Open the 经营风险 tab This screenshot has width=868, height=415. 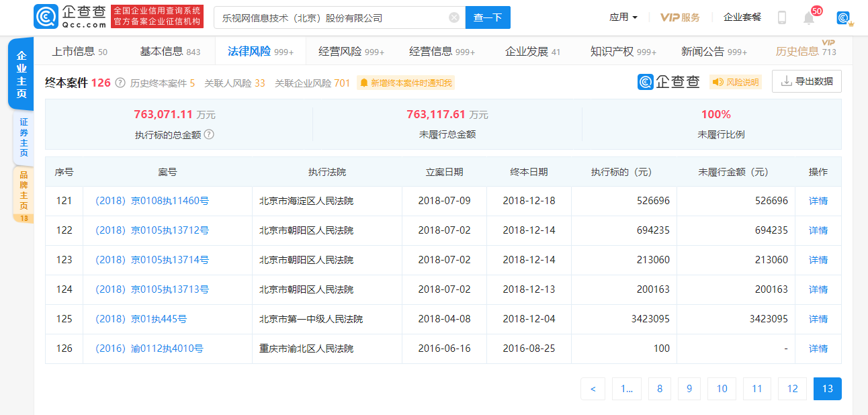click(333, 50)
